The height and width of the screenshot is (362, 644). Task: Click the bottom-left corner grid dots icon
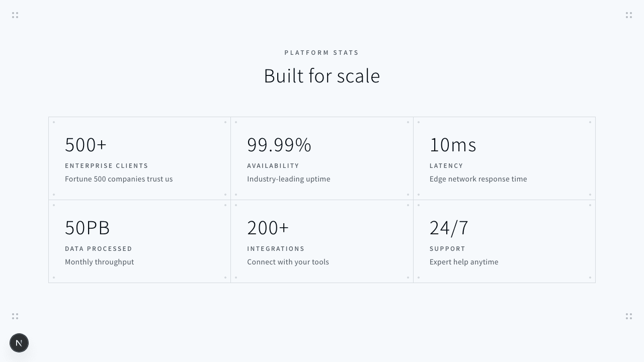click(x=15, y=316)
